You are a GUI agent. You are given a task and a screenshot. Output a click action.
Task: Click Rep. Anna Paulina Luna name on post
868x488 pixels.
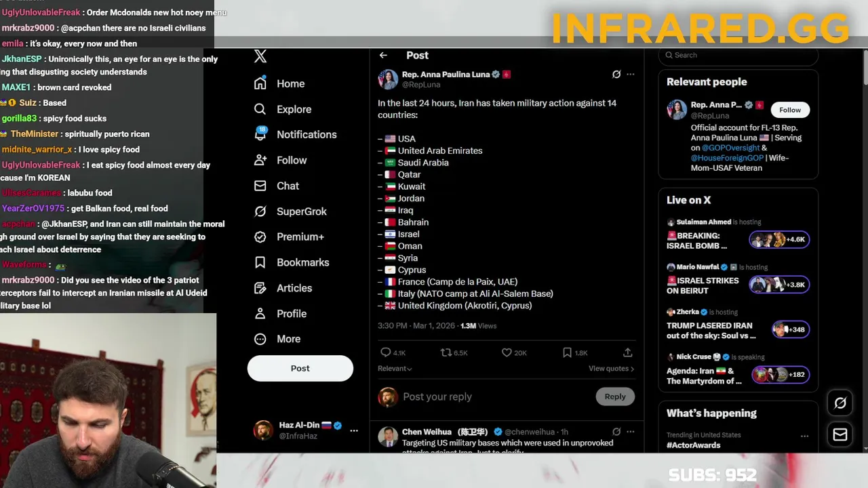coord(446,75)
